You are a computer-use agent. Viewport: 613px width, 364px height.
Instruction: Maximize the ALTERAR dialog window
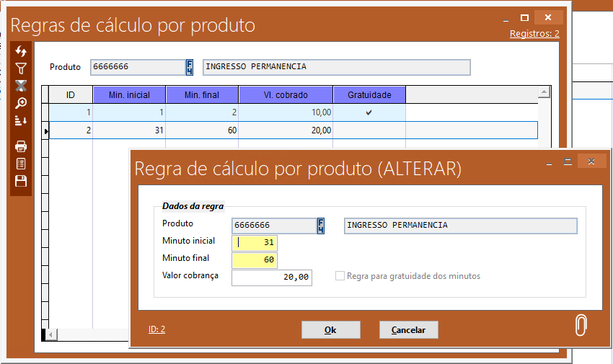(568, 161)
